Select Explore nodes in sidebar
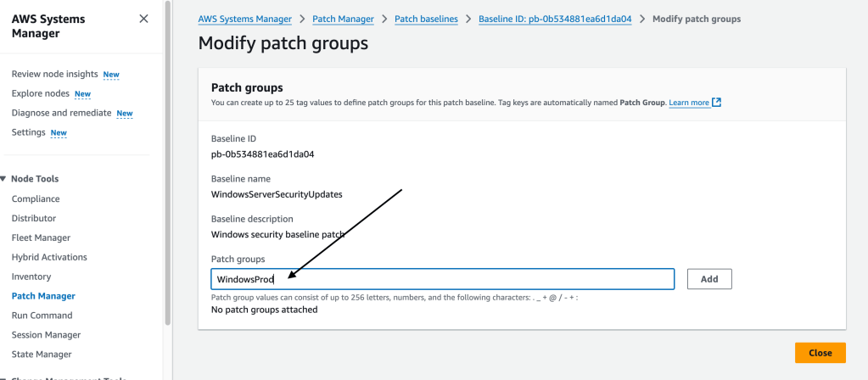868x380 pixels. coord(40,93)
